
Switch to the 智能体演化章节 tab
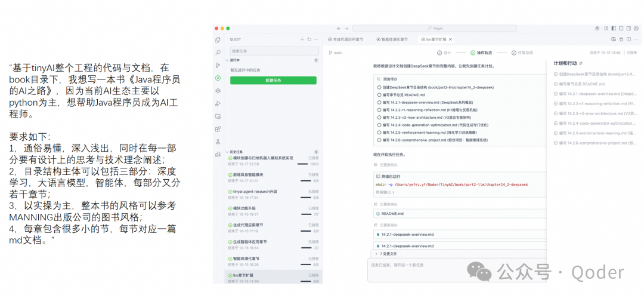click(392, 39)
